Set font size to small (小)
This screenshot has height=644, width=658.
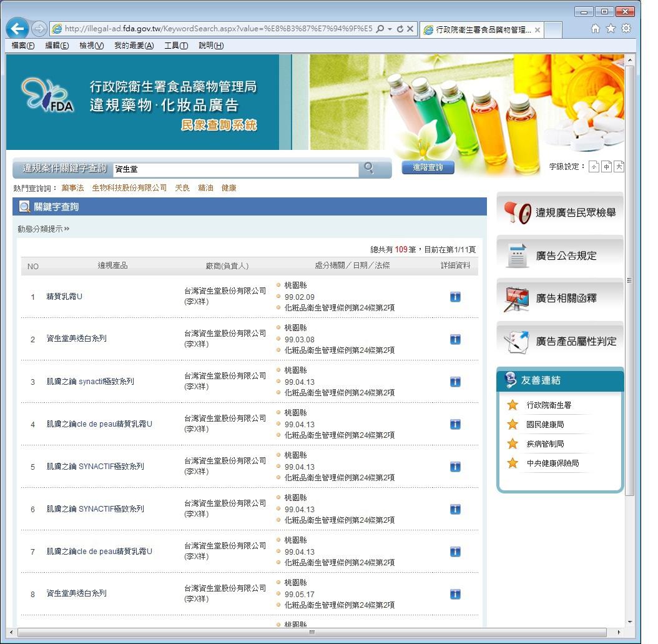[594, 167]
